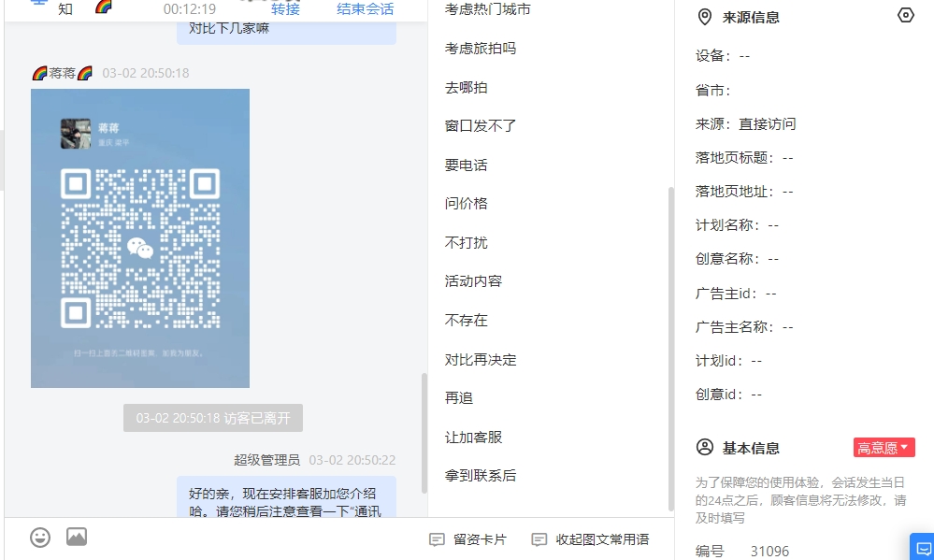Click the 来源信息 location pin icon
The height and width of the screenshot is (560, 934).
705,17
